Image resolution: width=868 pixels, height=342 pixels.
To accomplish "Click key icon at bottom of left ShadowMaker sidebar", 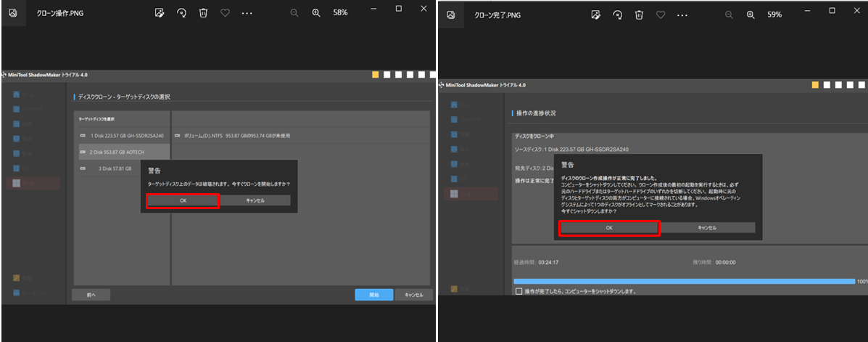I will point(17,277).
